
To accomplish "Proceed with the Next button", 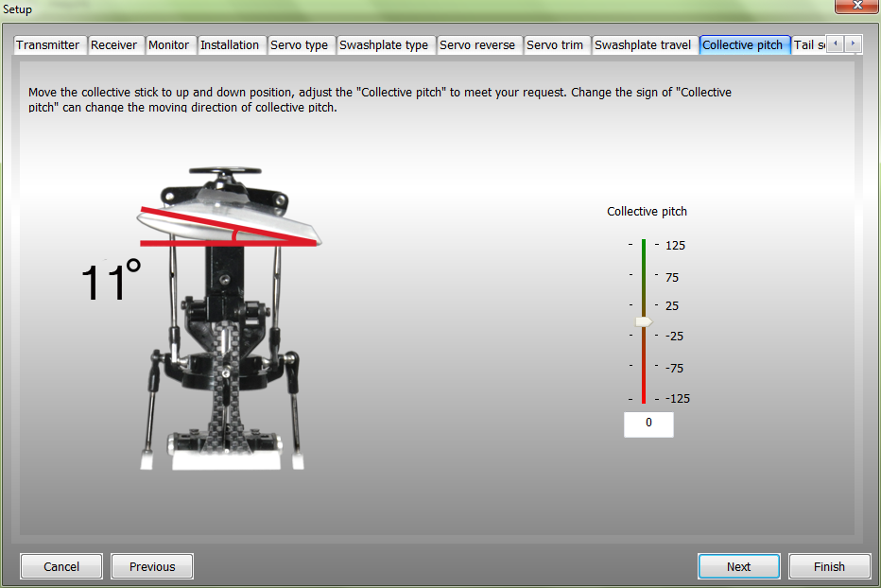I will (x=738, y=566).
